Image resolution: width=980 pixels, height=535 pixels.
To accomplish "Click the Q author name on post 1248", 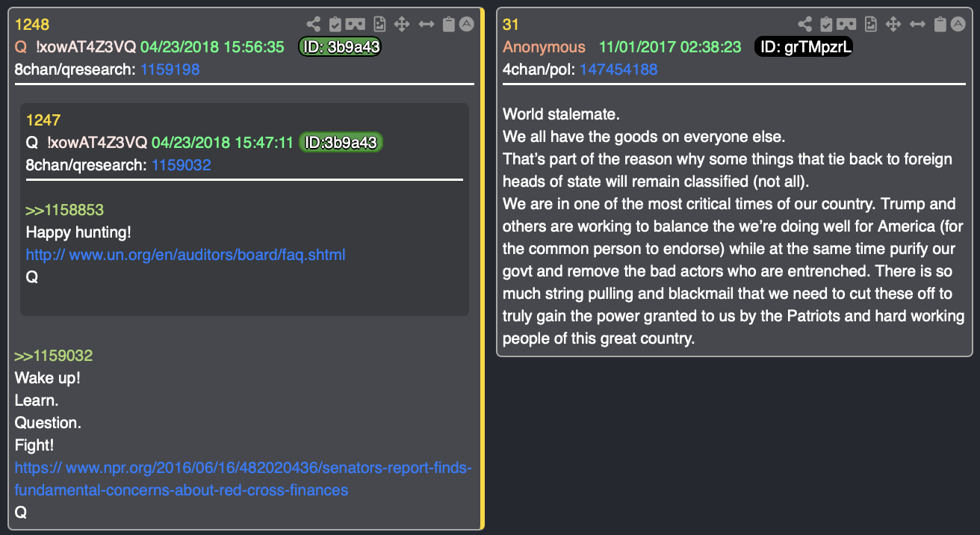I will [21, 47].
